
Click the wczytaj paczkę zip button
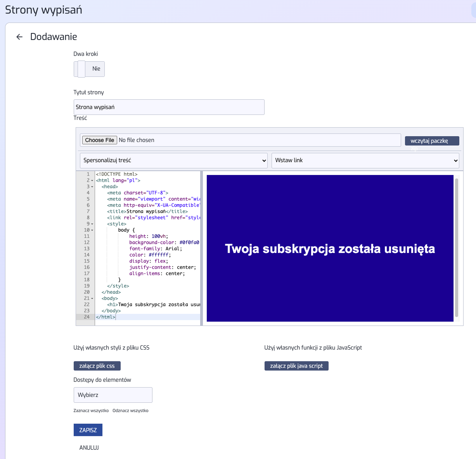(432, 141)
